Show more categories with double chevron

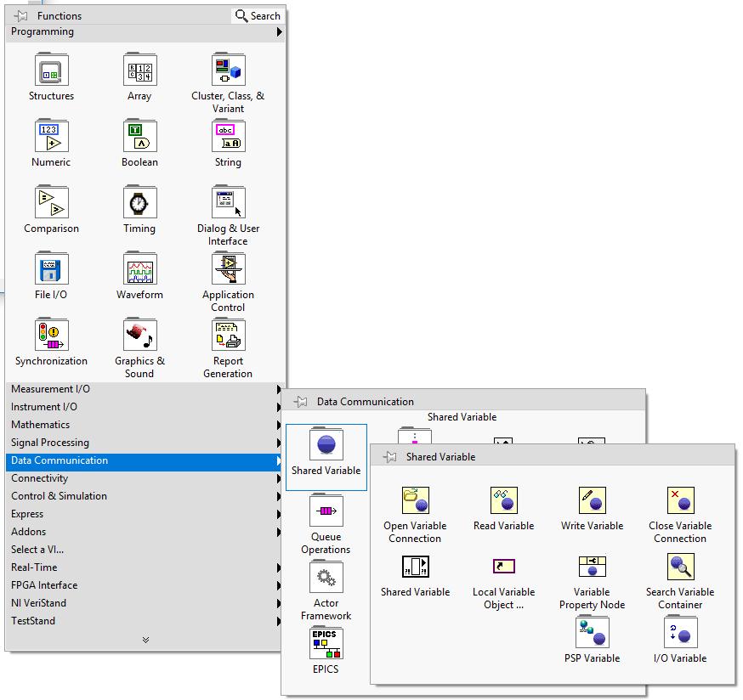point(146,640)
